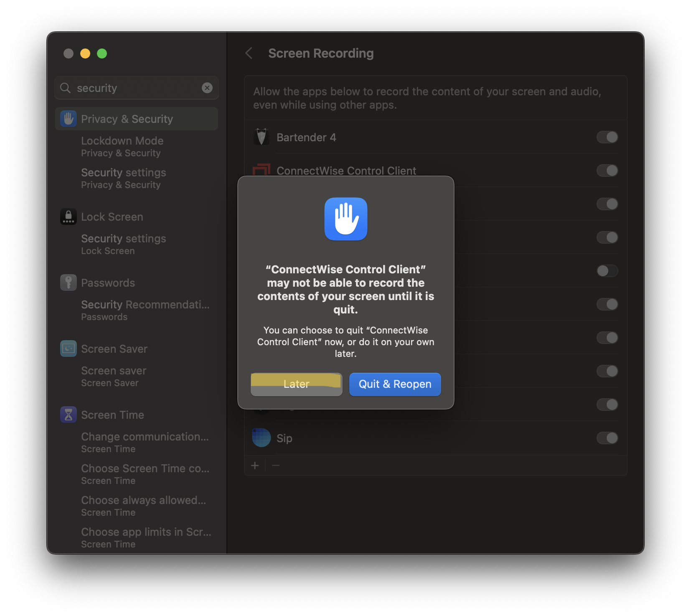The height and width of the screenshot is (616, 691).
Task: Open Screen saver search result
Action: pos(114,376)
